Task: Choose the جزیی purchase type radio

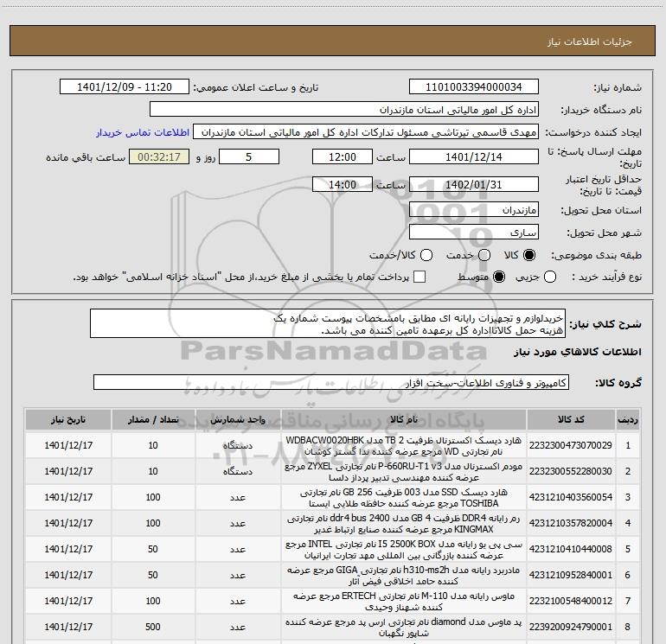Action: tap(550, 277)
